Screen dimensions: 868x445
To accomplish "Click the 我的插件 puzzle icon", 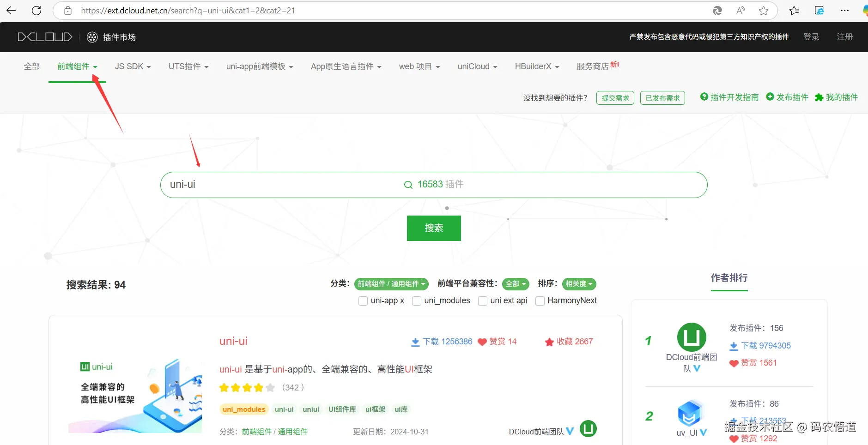I will pyautogui.click(x=819, y=97).
